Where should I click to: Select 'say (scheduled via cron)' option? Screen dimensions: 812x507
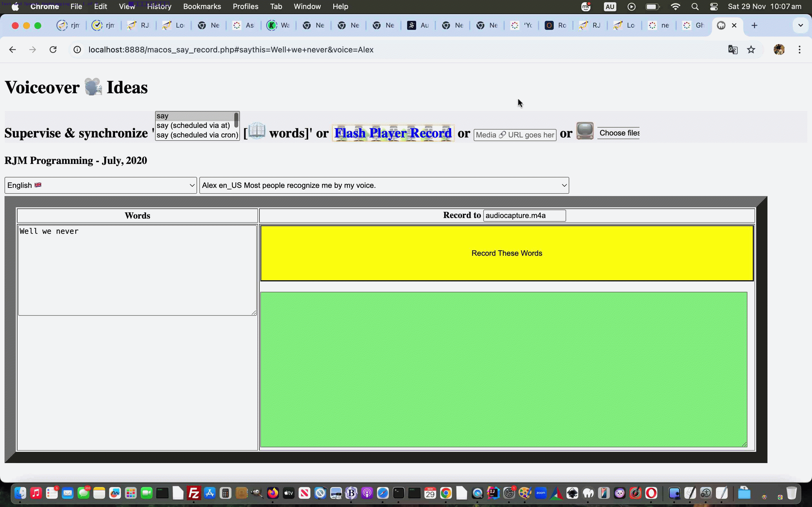[x=197, y=135]
